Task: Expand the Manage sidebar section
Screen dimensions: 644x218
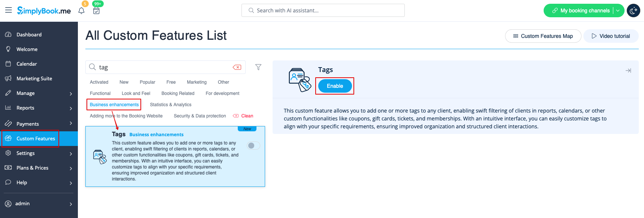Action: coord(25,93)
